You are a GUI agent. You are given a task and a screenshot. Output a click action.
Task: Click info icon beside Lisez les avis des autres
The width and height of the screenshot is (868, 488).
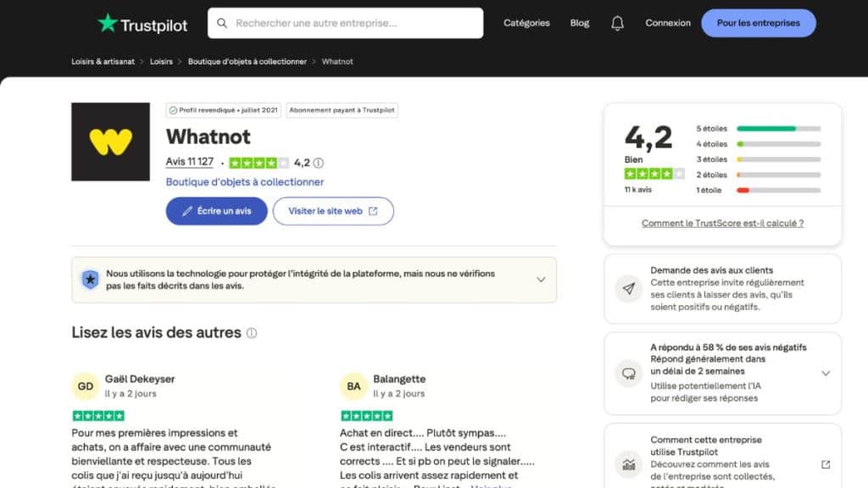point(251,333)
